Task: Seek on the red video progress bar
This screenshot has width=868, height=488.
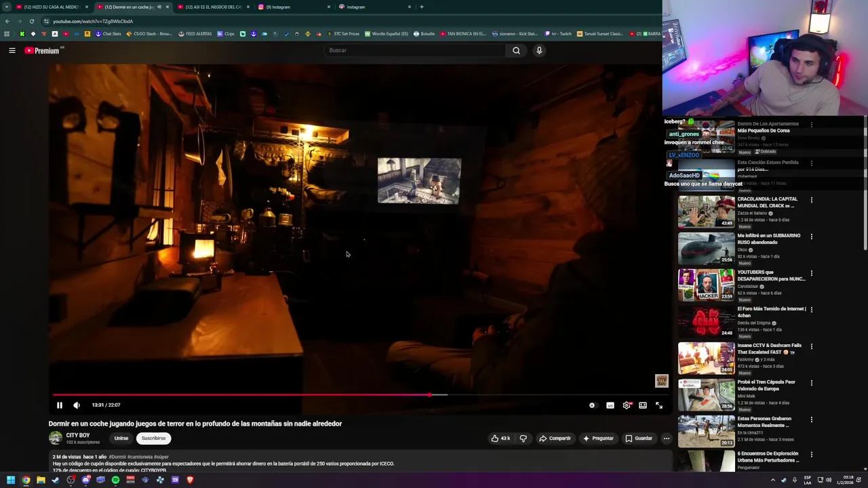Action: (241, 394)
